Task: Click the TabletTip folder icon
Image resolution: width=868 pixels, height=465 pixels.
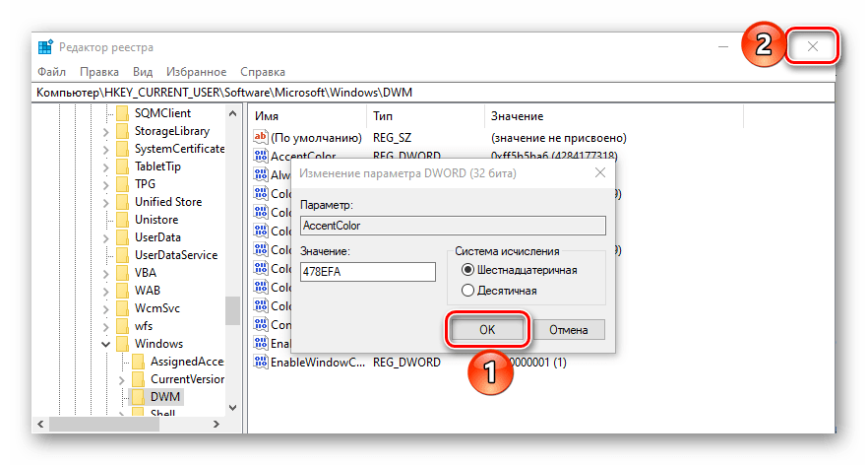Action: (x=122, y=166)
